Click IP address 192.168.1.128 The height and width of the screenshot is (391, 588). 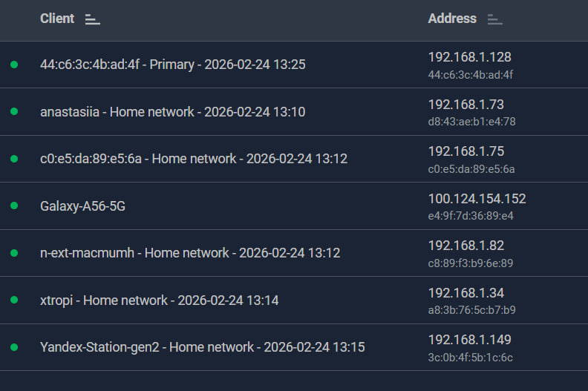point(469,57)
